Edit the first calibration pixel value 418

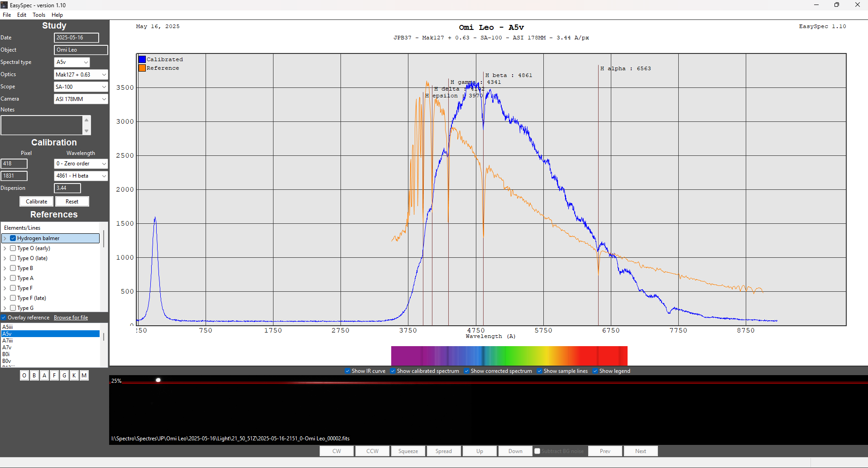(x=14, y=164)
